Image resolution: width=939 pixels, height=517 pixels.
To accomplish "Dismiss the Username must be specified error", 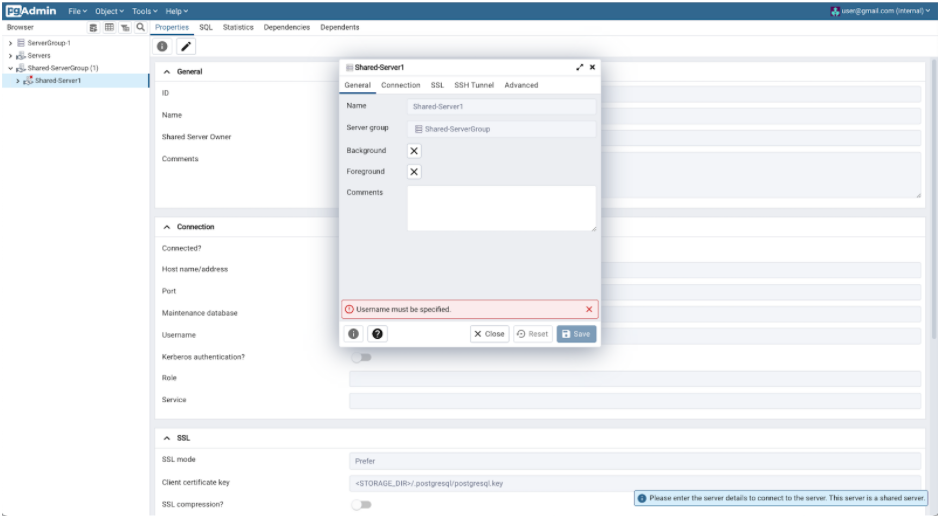I will (589, 309).
